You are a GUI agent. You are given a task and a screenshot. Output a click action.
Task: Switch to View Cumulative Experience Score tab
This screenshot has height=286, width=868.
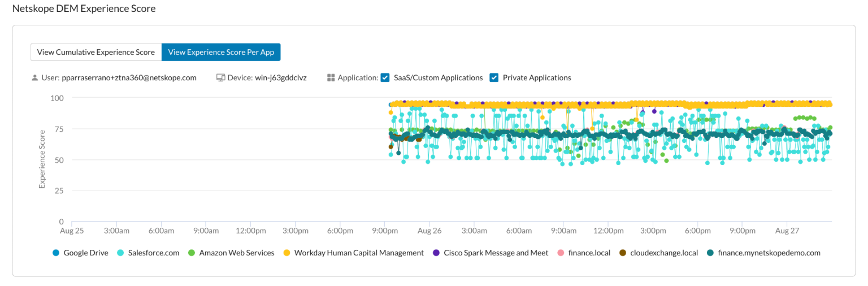pyautogui.click(x=96, y=52)
